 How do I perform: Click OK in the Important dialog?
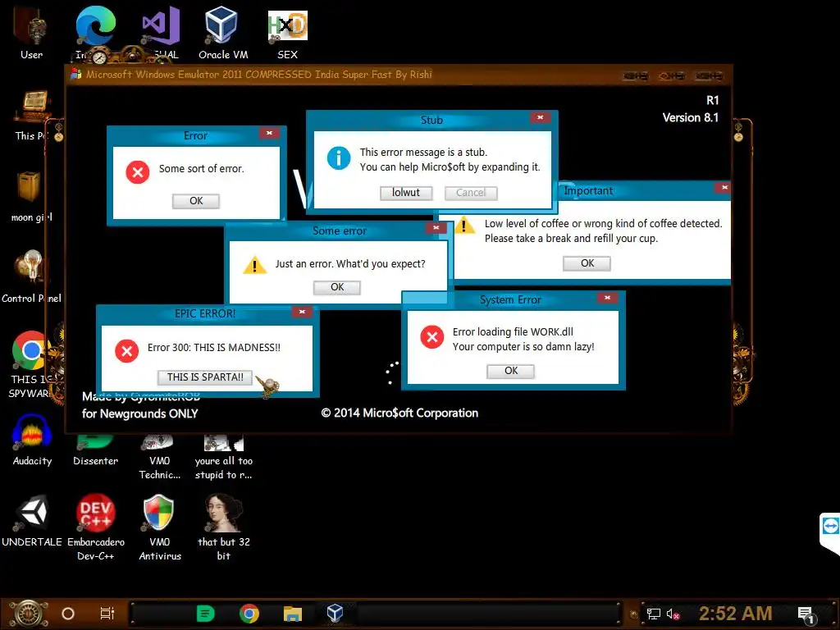pyautogui.click(x=587, y=263)
